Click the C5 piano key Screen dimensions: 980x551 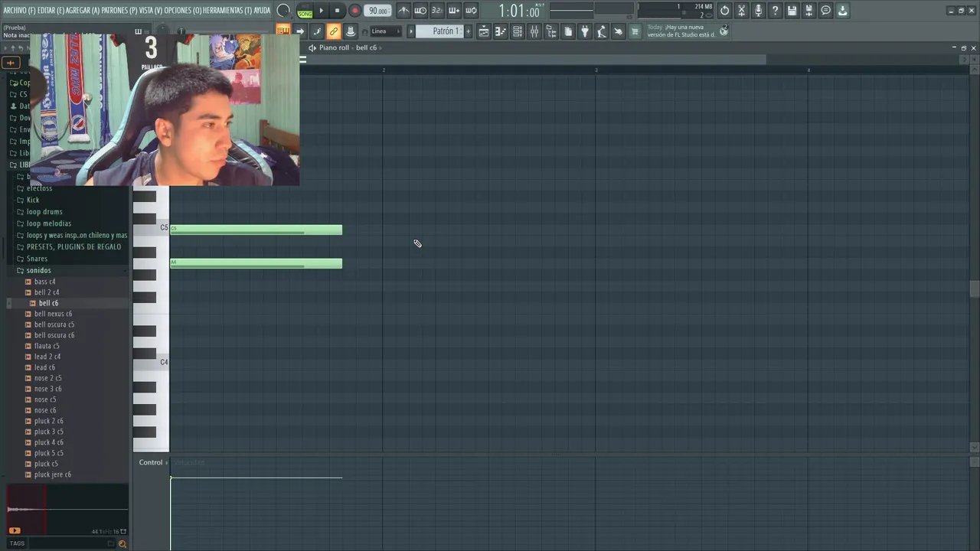tap(151, 229)
